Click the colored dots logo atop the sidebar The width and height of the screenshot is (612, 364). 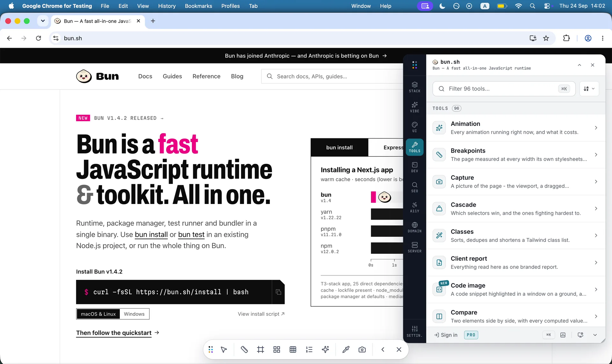click(414, 65)
